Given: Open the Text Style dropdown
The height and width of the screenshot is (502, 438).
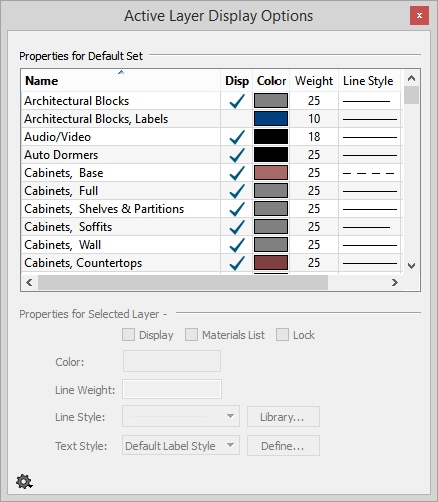Looking at the screenshot, I should tap(181, 445).
